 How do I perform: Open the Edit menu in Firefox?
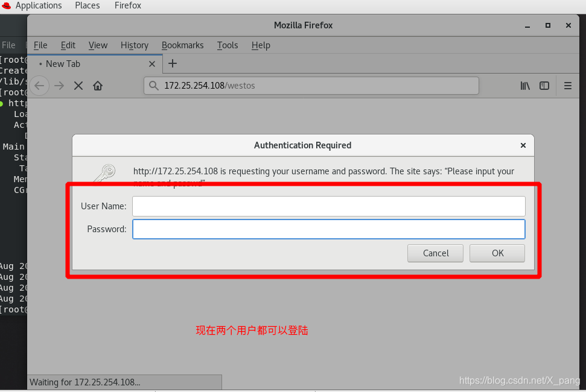[x=68, y=45]
